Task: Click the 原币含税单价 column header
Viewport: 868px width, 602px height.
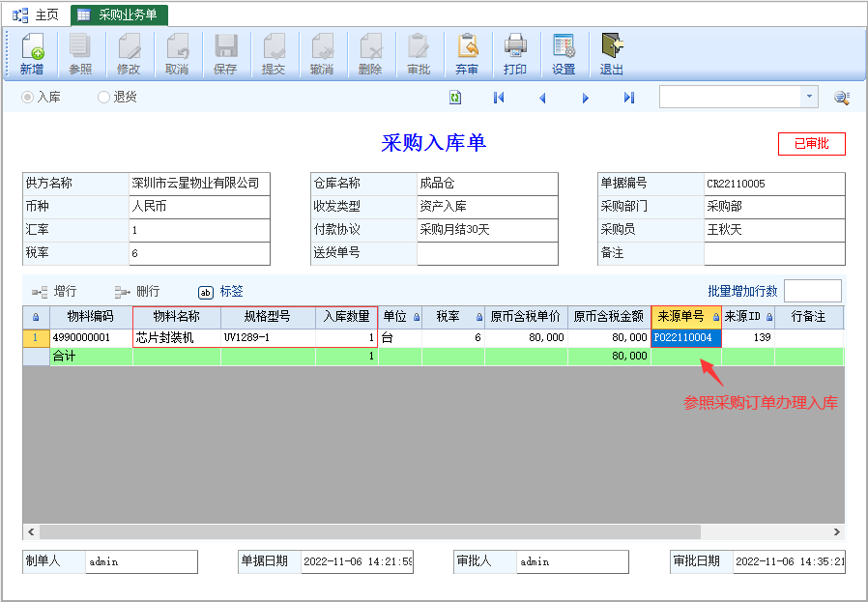Action: click(526, 317)
